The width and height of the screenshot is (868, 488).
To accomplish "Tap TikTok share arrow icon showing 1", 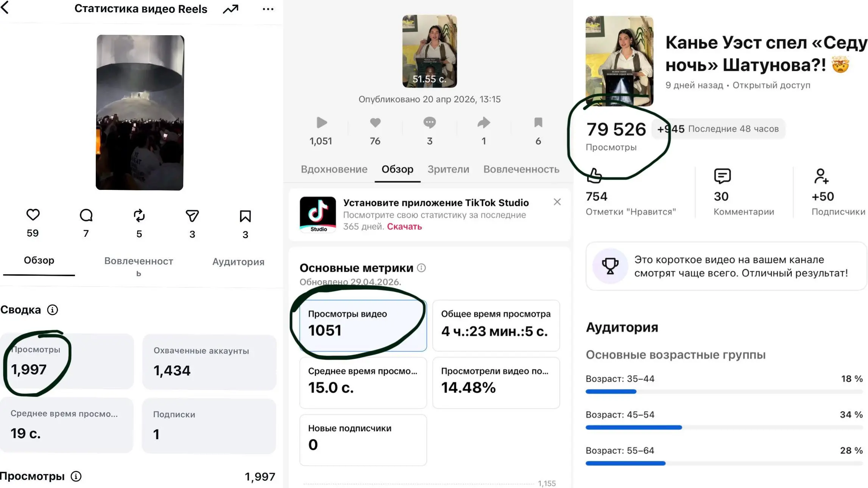I will click(484, 123).
